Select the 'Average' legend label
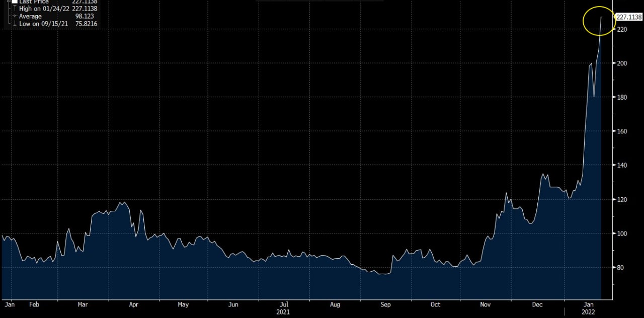Screen dimensions: 644x318 [x=30, y=16]
